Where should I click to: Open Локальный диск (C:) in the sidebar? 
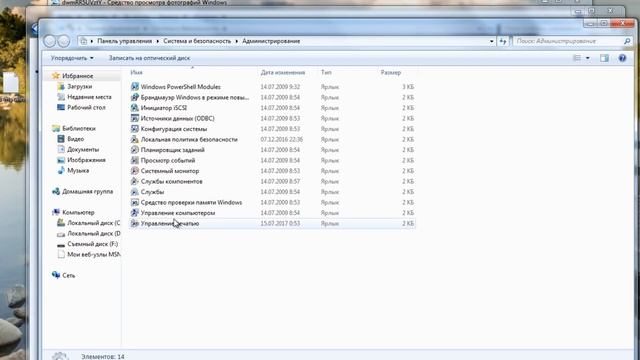pyautogui.click(x=93, y=223)
